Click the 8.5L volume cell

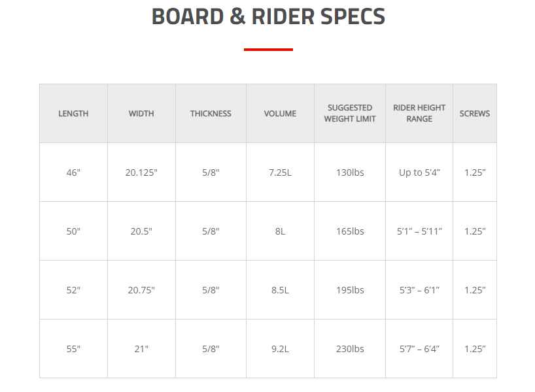(x=280, y=290)
